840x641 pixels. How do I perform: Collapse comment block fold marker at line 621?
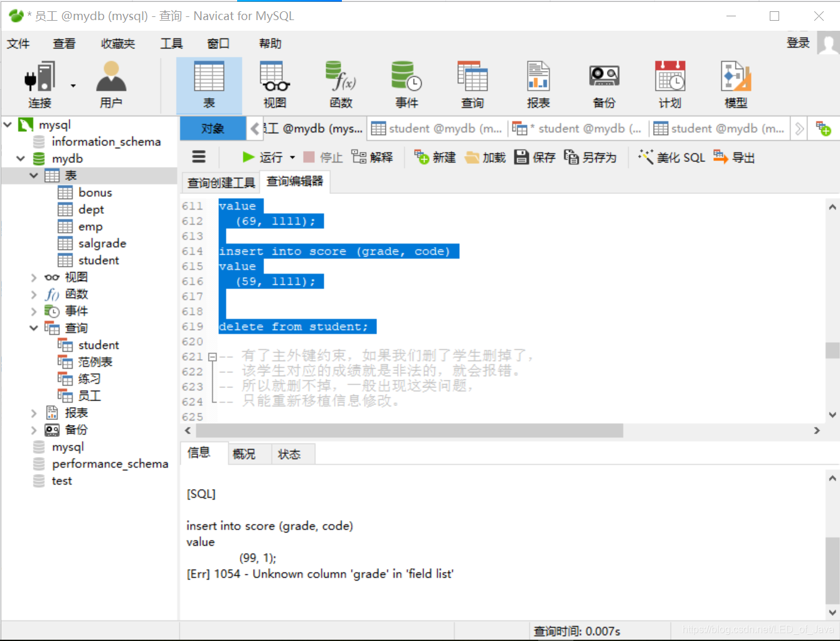pos(212,357)
